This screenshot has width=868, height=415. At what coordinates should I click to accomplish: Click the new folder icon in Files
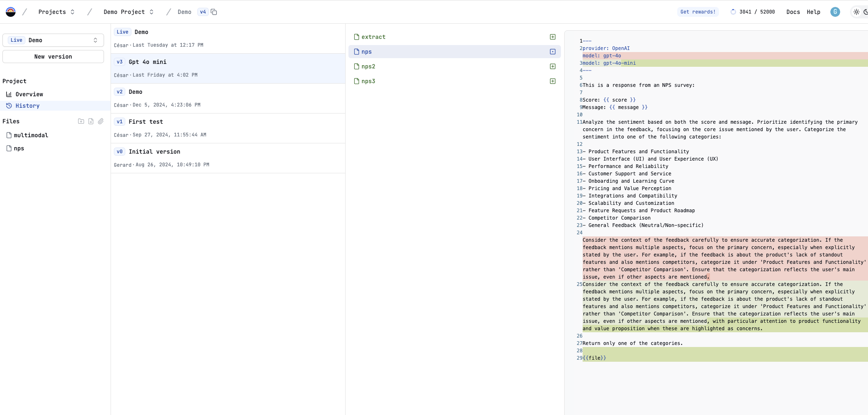click(x=81, y=121)
